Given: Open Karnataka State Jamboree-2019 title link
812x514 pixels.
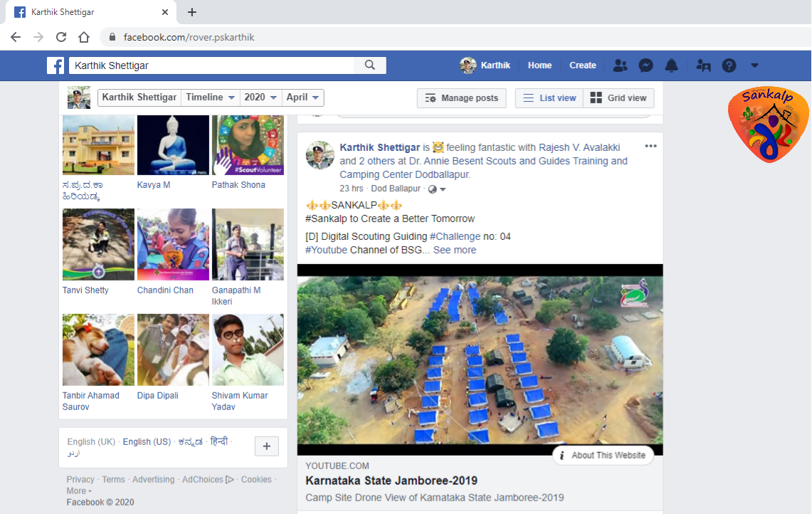Looking at the screenshot, I should click(391, 481).
